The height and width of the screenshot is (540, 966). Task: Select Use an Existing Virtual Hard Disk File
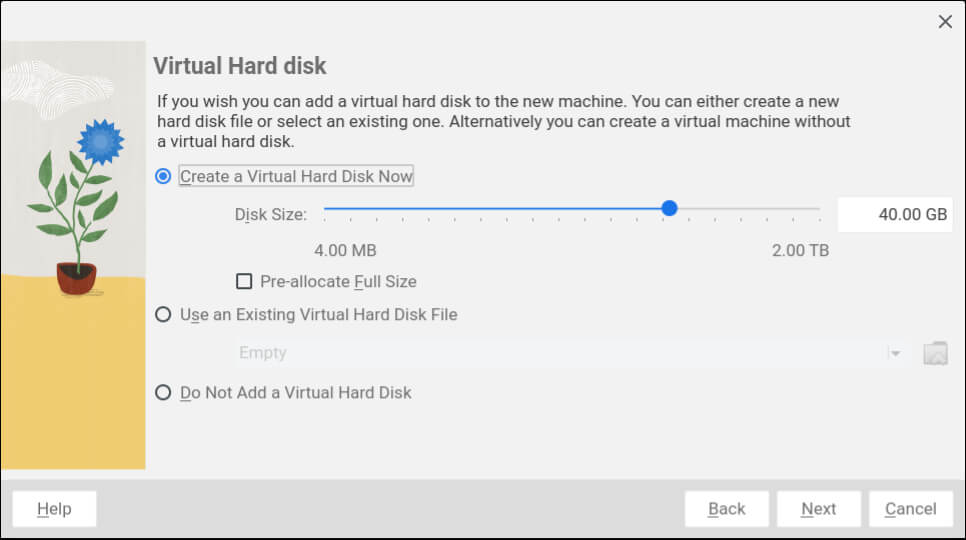pyautogui.click(x=164, y=314)
